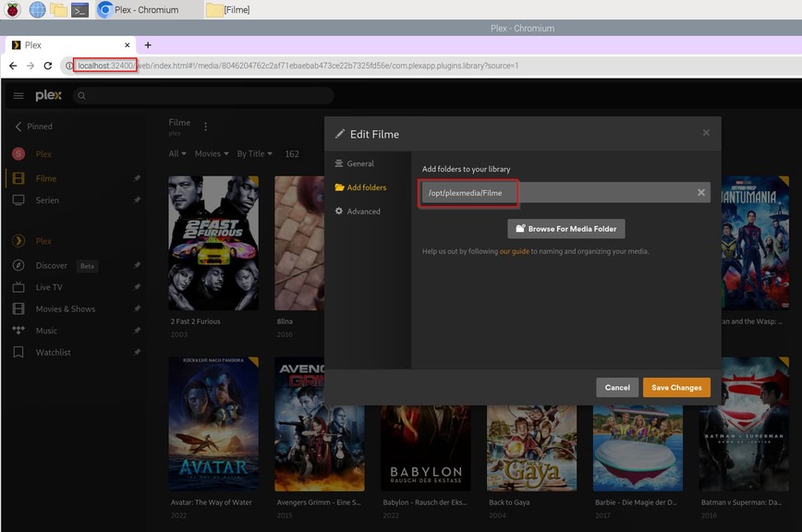Screen dimensions: 802x532
Task: Select the Advanced settings tab
Action: pos(362,212)
